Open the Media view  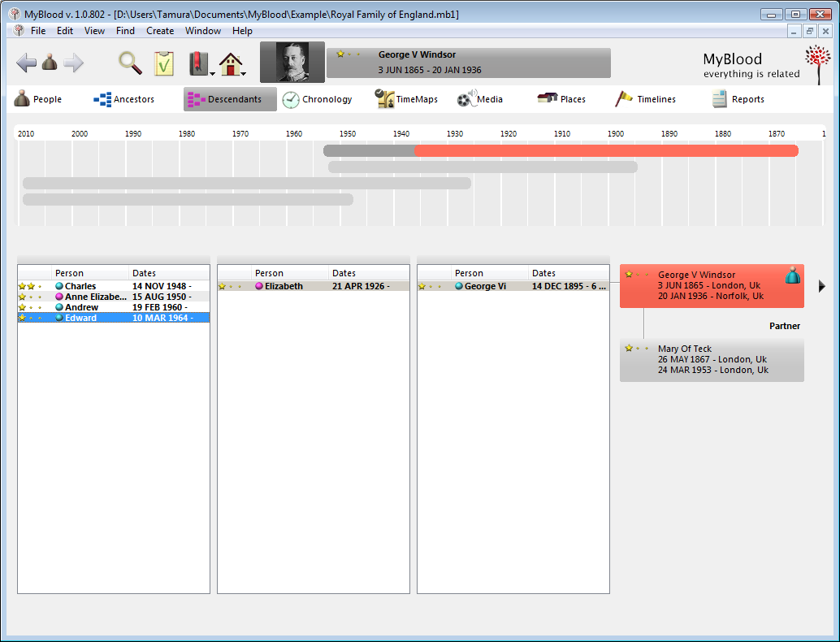tap(479, 99)
